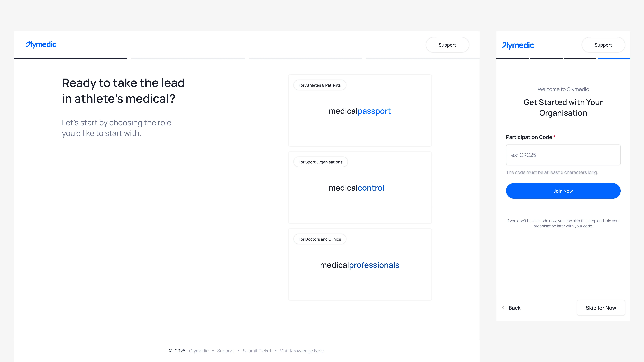Click 'Ready to take the lead' heading
The width and height of the screenshot is (644, 362).
click(123, 91)
